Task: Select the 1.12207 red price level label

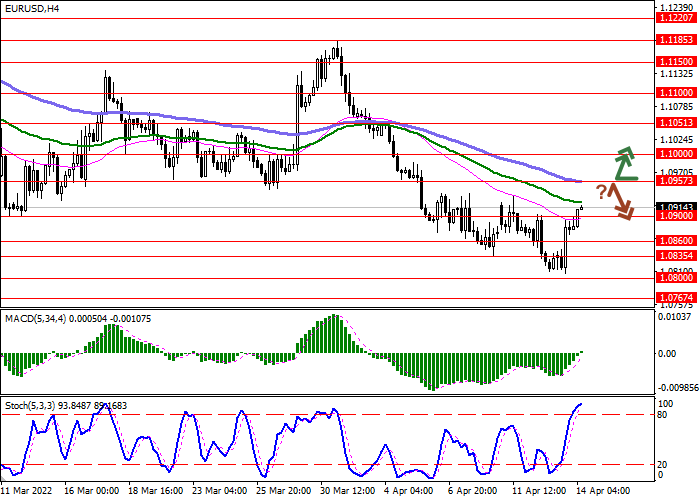Action: point(678,18)
